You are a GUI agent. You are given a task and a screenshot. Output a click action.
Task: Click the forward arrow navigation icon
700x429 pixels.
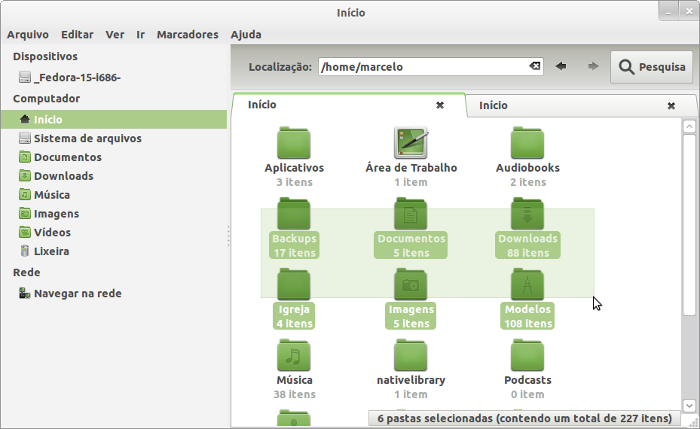pyautogui.click(x=593, y=67)
